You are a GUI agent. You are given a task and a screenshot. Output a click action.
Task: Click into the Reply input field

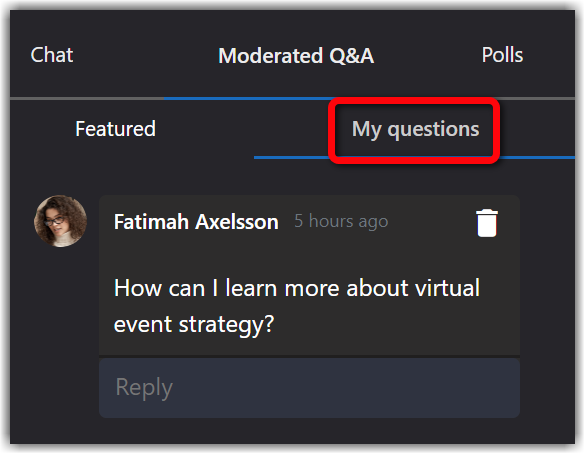309,388
